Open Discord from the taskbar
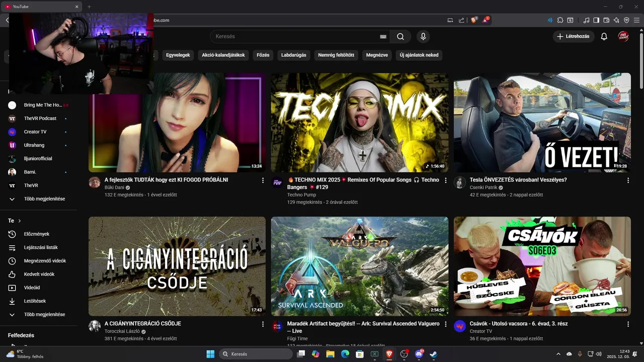Image resolution: width=644 pixels, height=362 pixels. [x=419, y=354]
